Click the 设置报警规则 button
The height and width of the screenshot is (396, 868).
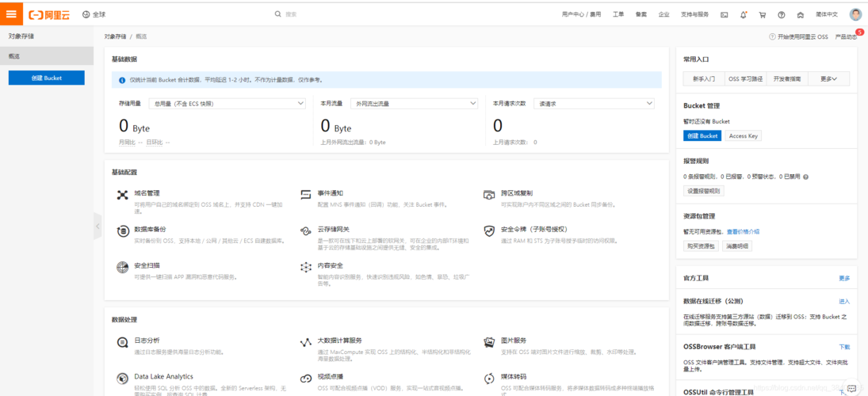[704, 191]
